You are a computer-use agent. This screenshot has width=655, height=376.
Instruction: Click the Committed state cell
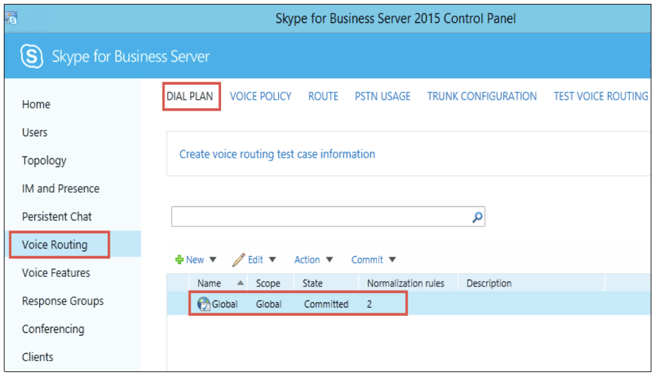[x=326, y=304]
